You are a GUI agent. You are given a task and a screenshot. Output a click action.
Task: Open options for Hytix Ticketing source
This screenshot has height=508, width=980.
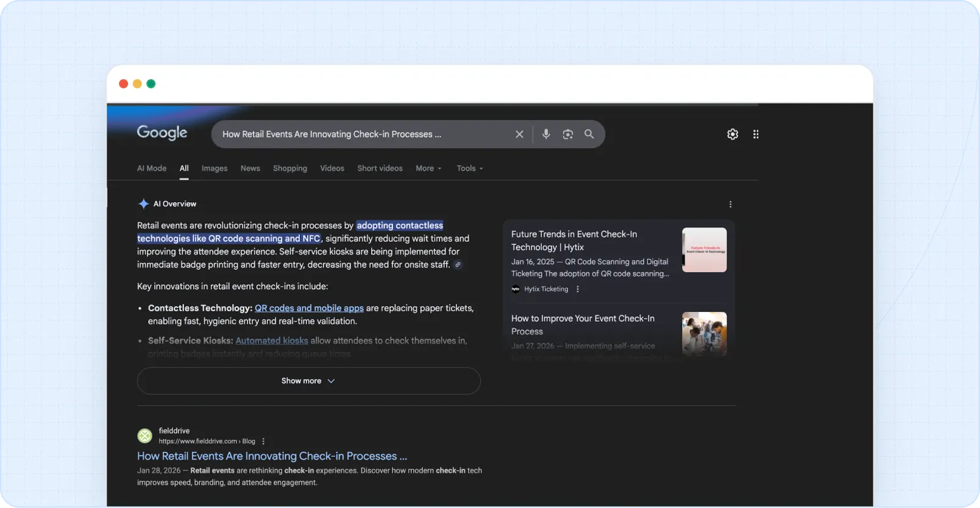pyautogui.click(x=577, y=289)
